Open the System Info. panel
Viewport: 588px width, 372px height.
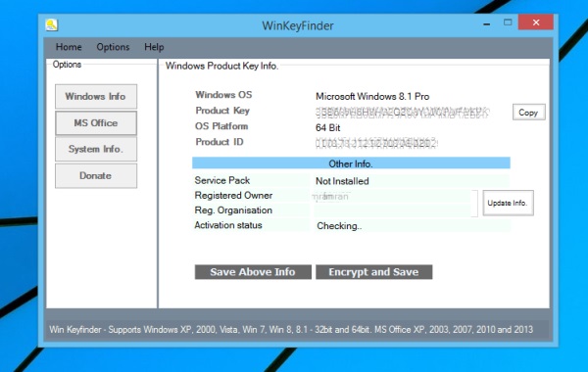point(96,149)
